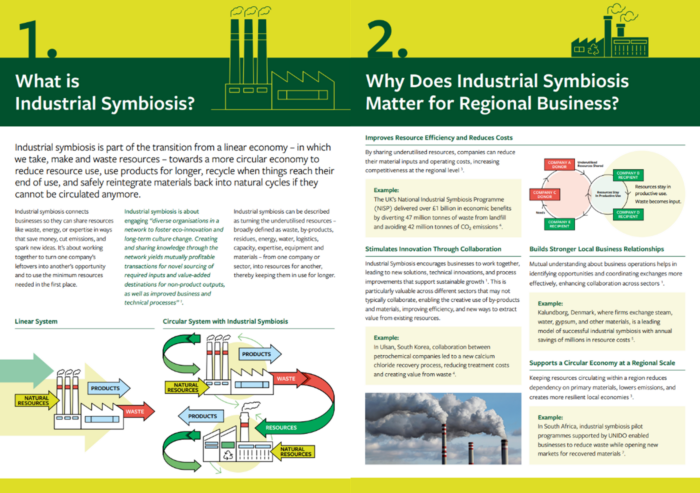Click the Example box about Kalundborg, Denmark
This screenshot has height=493, width=700.
(607, 322)
